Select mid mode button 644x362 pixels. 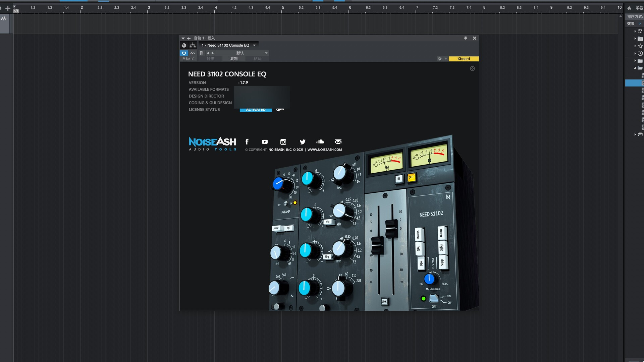(x=421, y=263)
